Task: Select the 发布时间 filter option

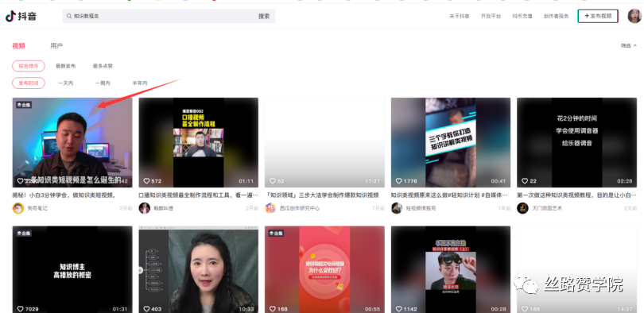Action: pyautogui.click(x=29, y=83)
